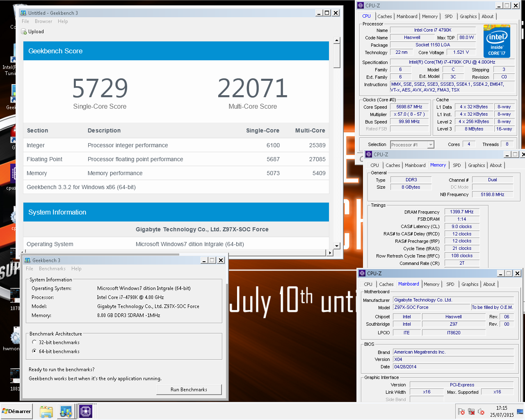Switch to Caches tab in bottom CPU-Z window
This screenshot has height=420, width=525.
point(386,284)
